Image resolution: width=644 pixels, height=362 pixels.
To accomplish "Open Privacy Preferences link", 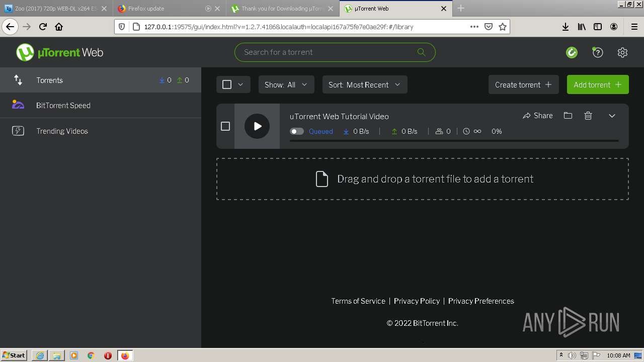I will tap(481, 301).
